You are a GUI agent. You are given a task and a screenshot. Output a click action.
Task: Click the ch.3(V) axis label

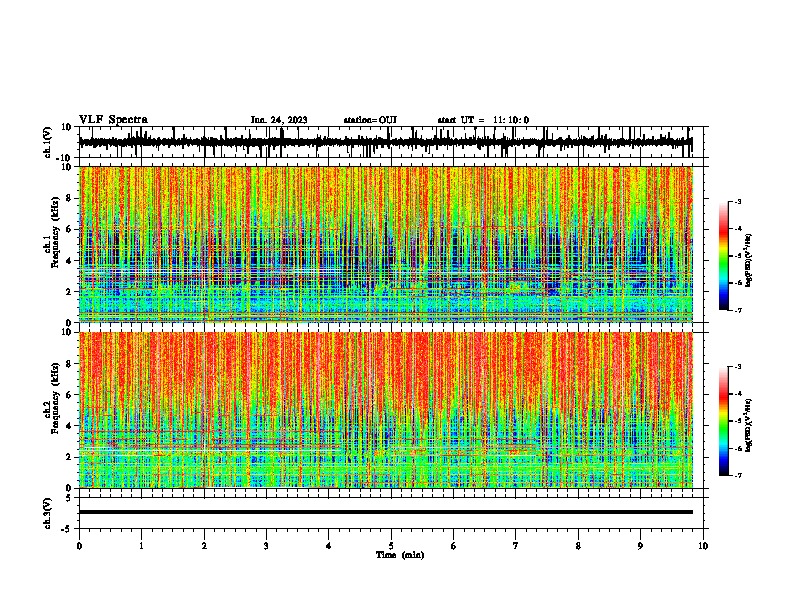pos(48,513)
